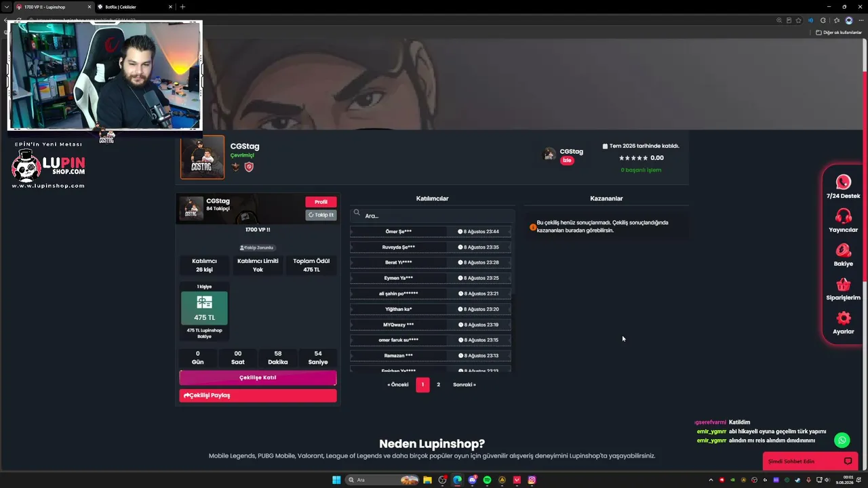Click the search magnifier in participants box
The height and width of the screenshot is (488, 868).
357,213
